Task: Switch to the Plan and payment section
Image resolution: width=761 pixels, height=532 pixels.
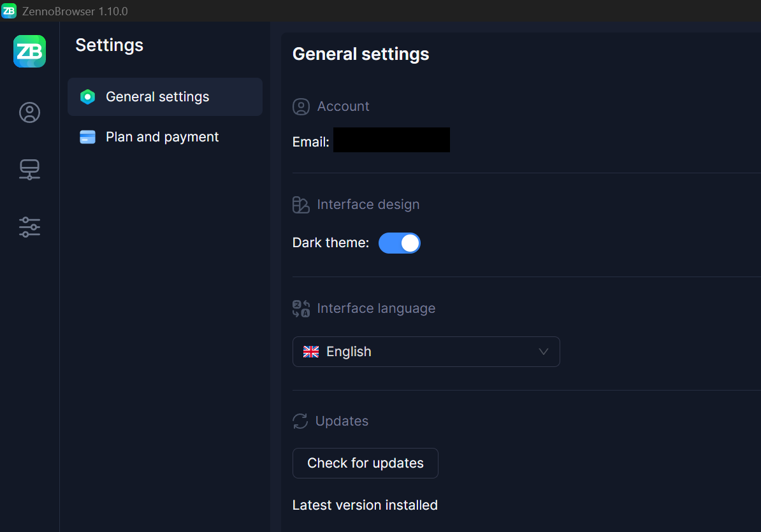Action: click(163, 137)
